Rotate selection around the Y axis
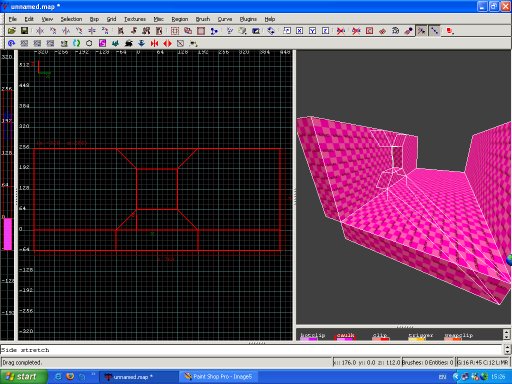Screen dimensions: 512x384 pos(79,31)
